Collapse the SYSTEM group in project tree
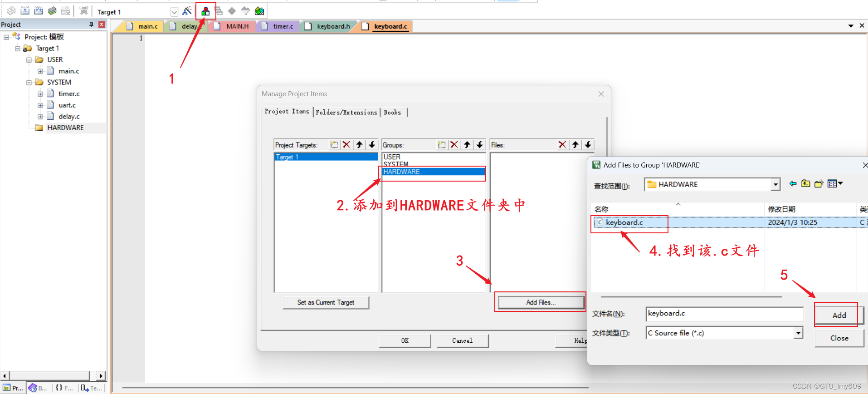868x394 pixels. (x=29, y=82)
